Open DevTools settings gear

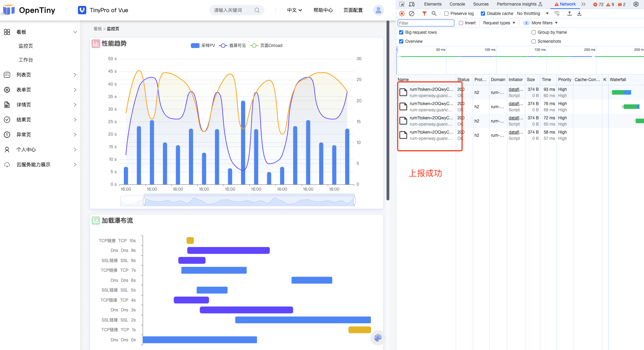click(636, 4)
